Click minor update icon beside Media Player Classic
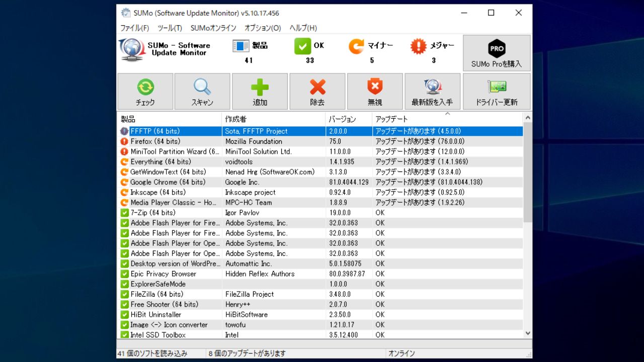The height and width of the screenshot is (362, 644). click(124, 203)
